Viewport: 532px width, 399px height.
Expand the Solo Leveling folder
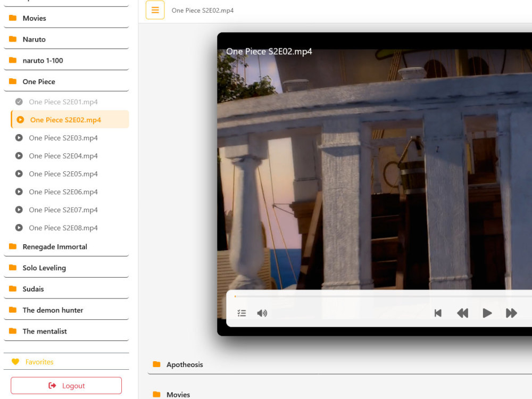pos(66,268)
